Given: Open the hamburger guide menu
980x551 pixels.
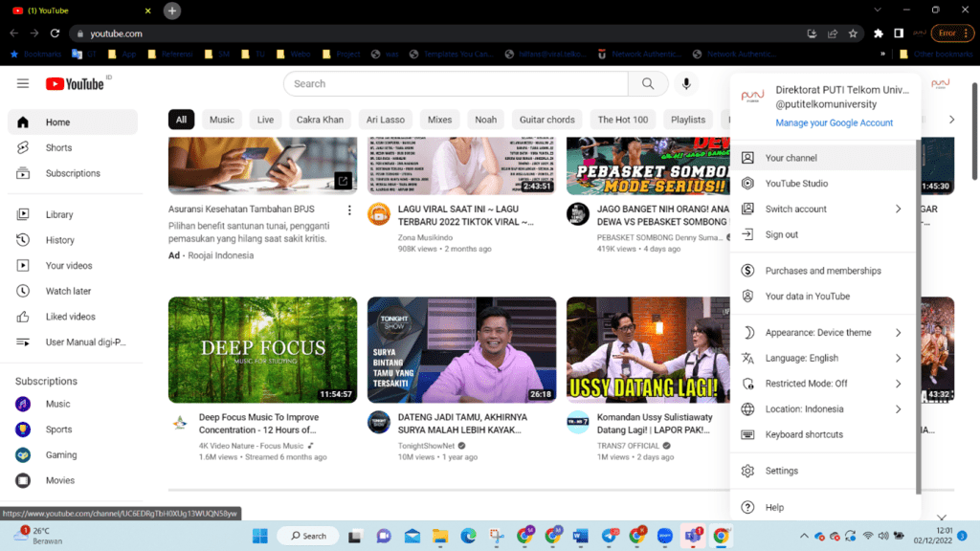Looking at the screenshot, I should pos(23,84).
